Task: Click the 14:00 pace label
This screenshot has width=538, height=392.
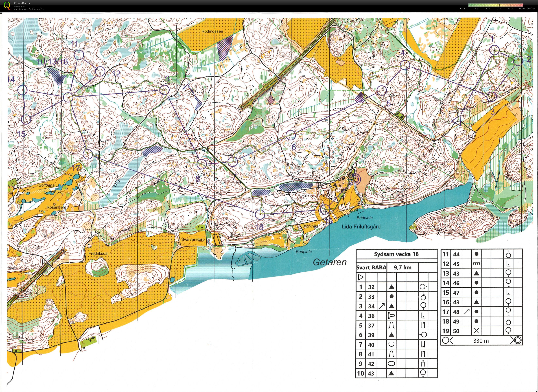Action: tap(522, 8)
